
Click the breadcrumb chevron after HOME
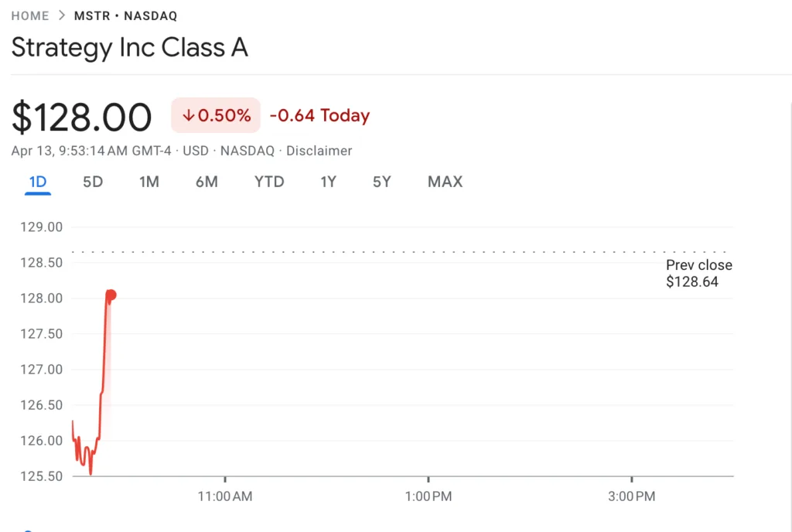click(x=60, y=15)
